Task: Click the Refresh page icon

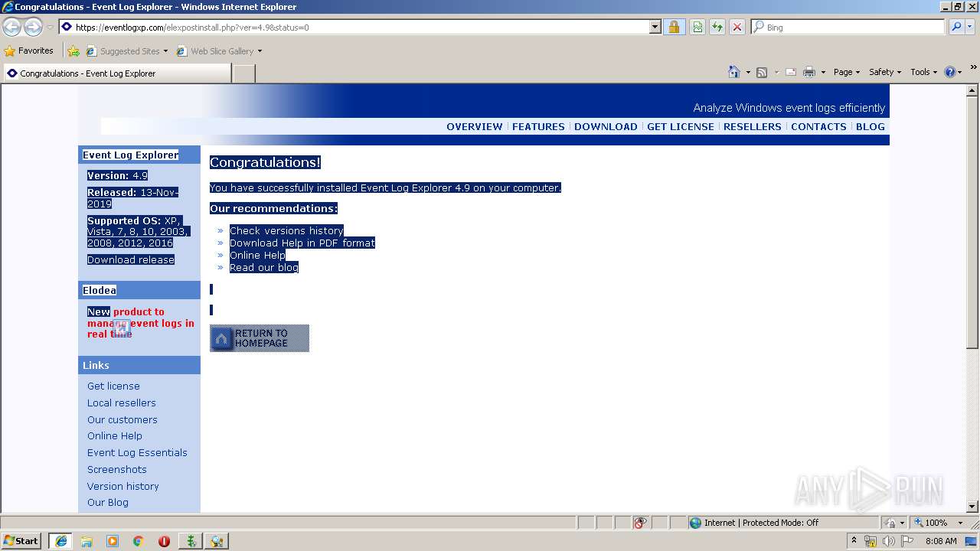Action: [717, 27]
